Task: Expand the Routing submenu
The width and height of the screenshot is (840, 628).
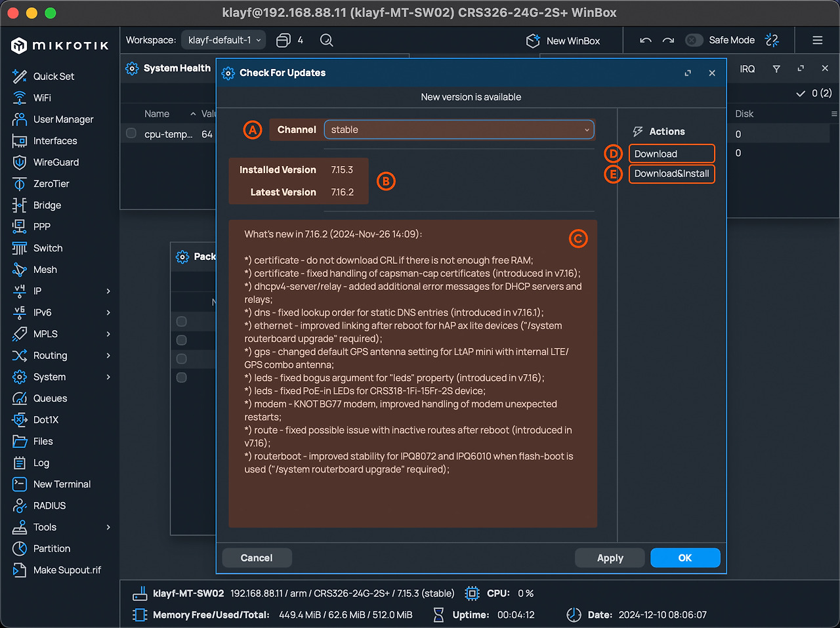Action: (x=108, y=355)
